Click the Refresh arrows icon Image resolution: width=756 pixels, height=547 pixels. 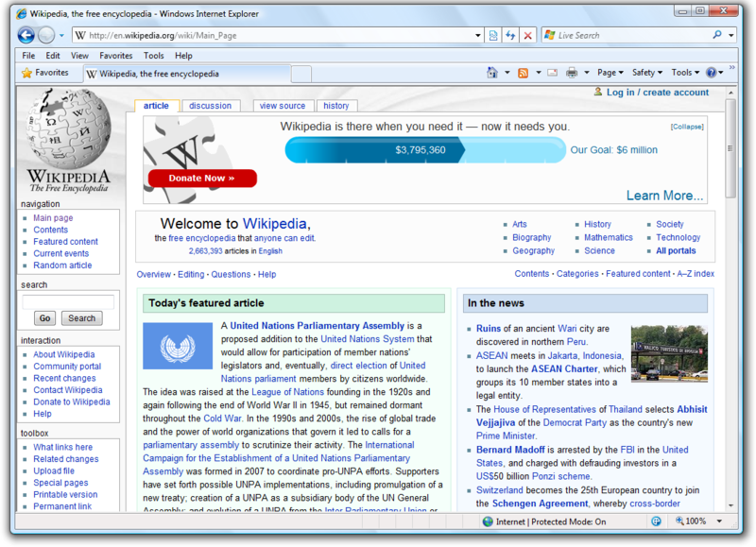click(x=510, y=35)
